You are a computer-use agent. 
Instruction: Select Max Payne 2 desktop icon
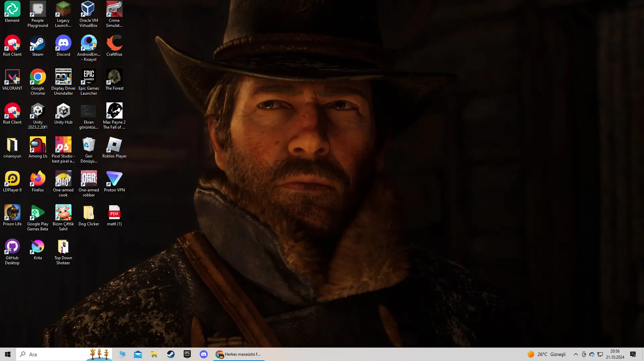pyautogui.click(x=114, y=116)
